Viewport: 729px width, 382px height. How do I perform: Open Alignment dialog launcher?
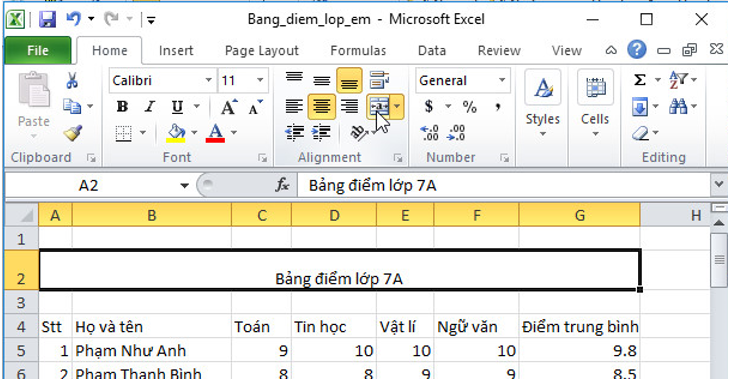coord(398,158)
